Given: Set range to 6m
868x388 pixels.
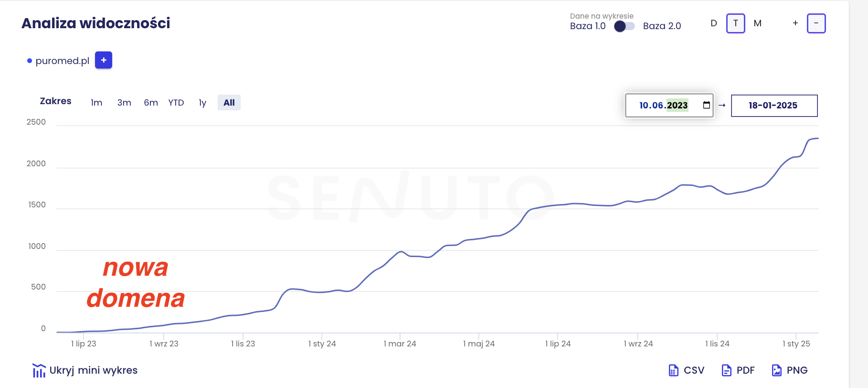Looking at the screenshot, I should 151,103.
